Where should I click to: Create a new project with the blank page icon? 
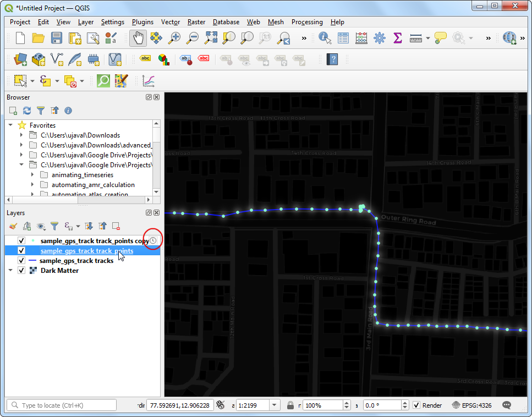point(20,38)
